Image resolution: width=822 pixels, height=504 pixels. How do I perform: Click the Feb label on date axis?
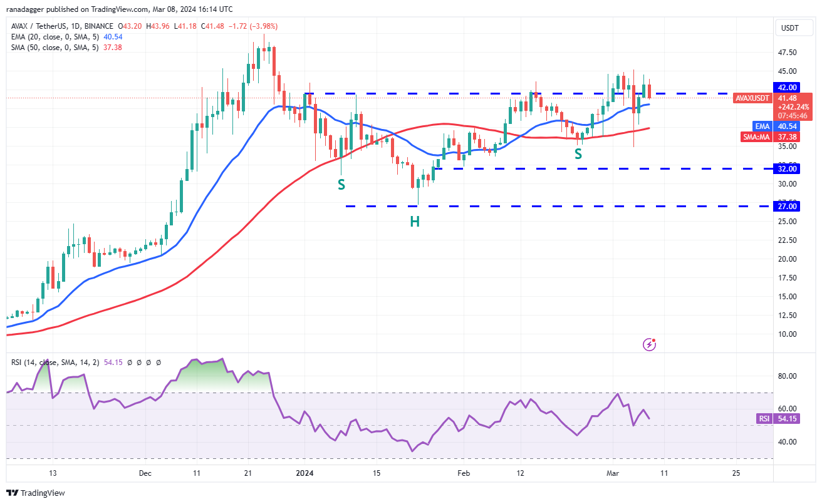coord(463,473)
